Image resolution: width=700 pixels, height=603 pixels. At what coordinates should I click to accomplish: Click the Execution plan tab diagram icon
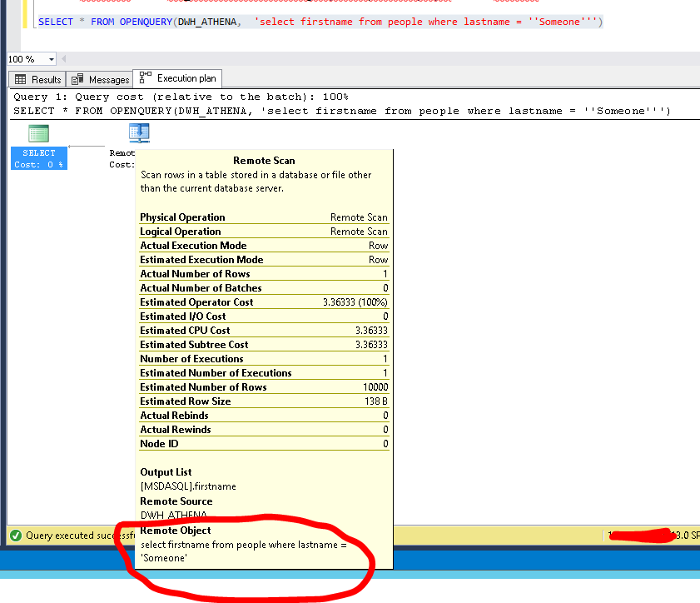(145, 77)
